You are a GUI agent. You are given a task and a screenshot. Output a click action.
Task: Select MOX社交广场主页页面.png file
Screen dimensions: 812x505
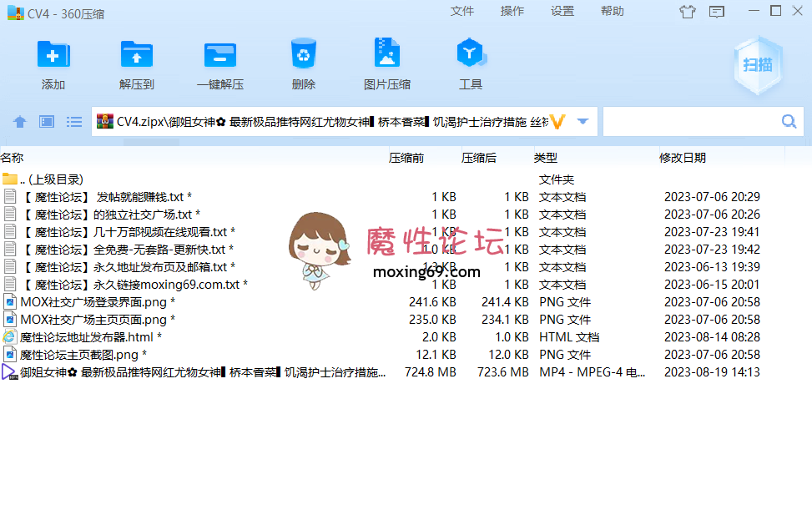[x=406, y=320]
